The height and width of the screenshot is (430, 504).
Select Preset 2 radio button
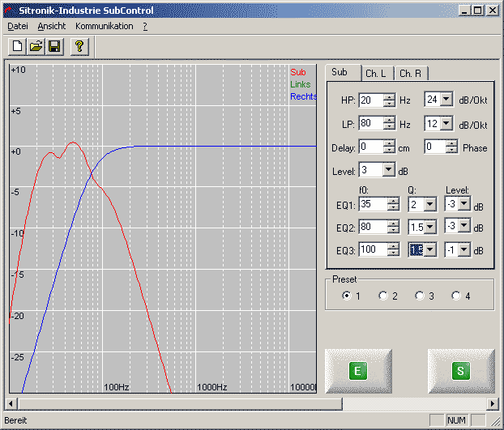(383, 296)
